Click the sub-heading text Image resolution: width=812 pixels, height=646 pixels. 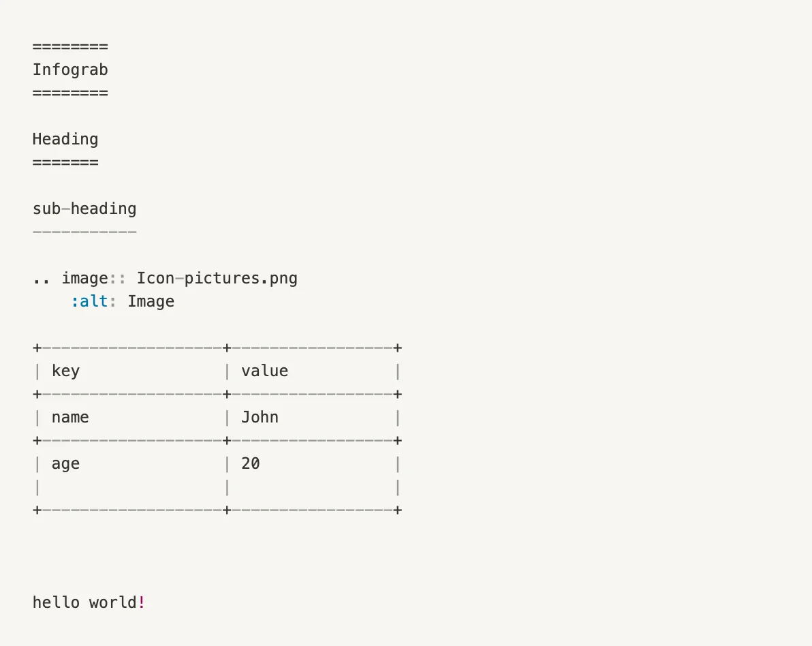click(x=84, y=209)
